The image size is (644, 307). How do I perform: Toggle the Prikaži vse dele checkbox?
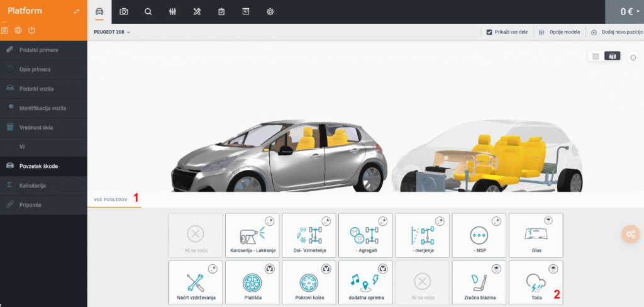(x=489, y=32)
